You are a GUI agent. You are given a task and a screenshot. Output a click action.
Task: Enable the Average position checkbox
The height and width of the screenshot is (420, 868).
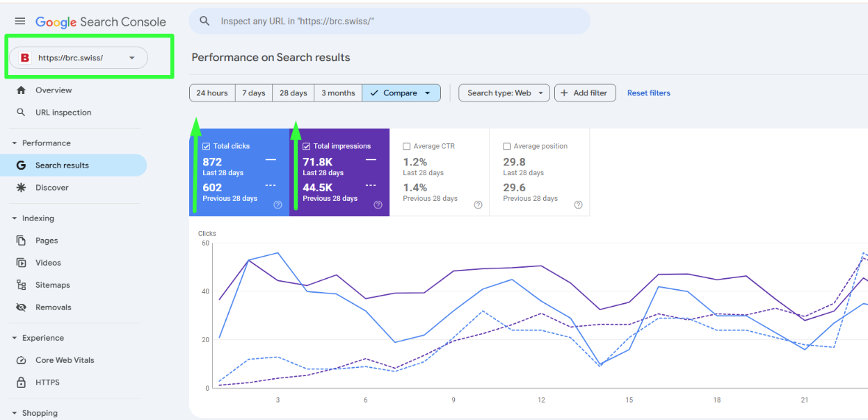[507, 147]
